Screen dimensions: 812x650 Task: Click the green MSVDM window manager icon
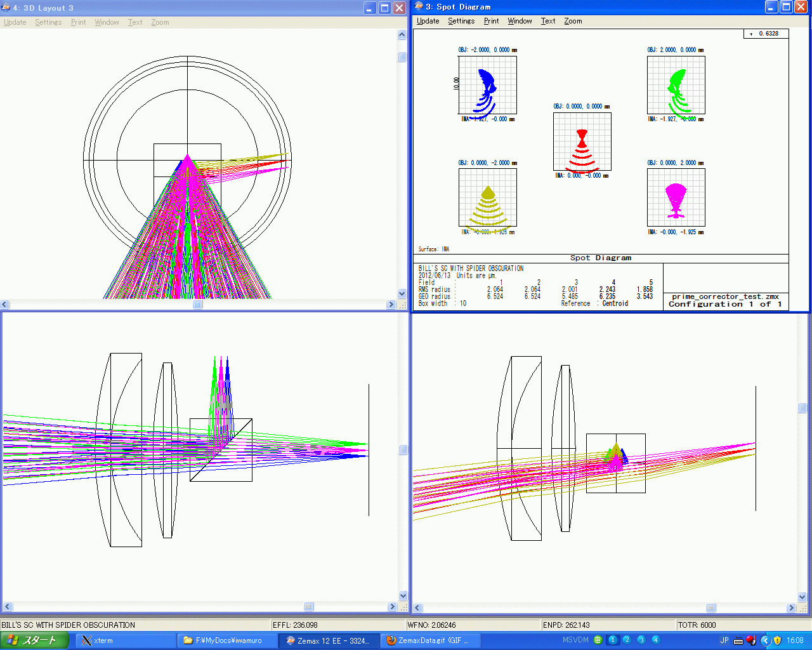point(598,640)
